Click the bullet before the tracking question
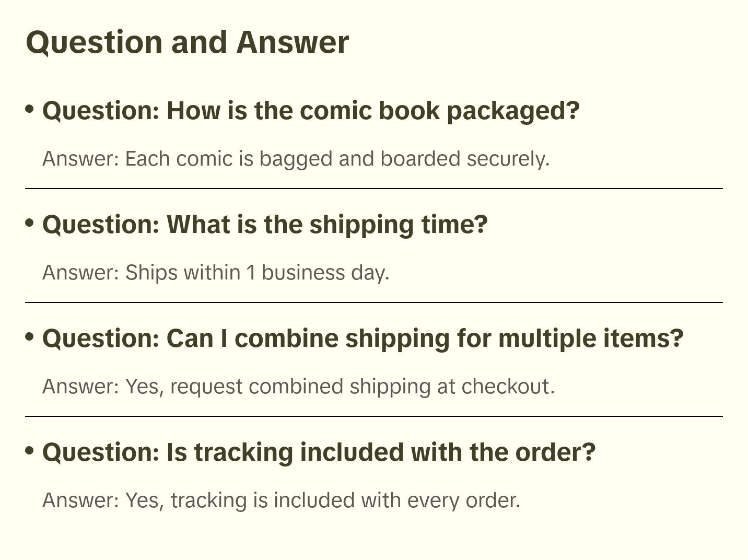Screen dimensions: 748x560 click(x=30, y=450)
